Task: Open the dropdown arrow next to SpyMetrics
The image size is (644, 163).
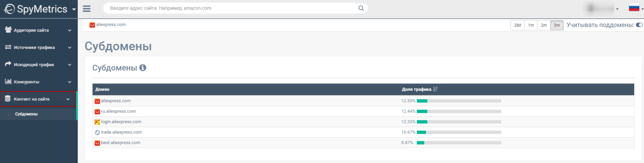Action: pyautogui.click(x=74, y=9)
